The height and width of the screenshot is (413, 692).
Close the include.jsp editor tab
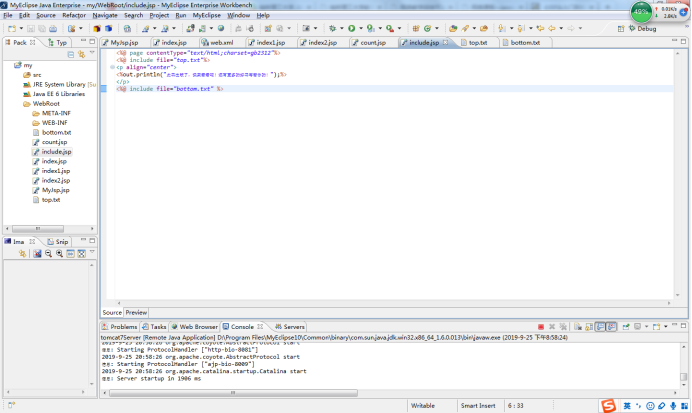tap(446, 42)
